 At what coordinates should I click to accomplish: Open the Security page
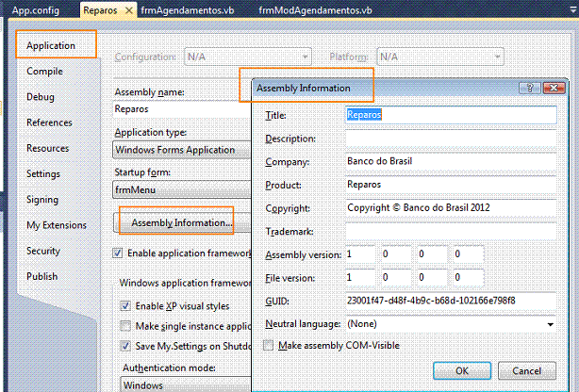coord(42,251)
